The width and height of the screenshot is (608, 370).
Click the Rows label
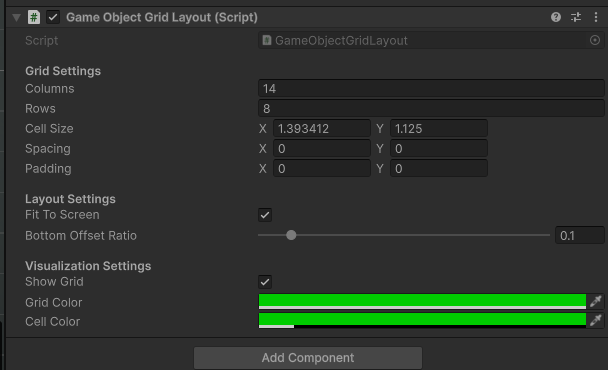[x=40, y=109]
